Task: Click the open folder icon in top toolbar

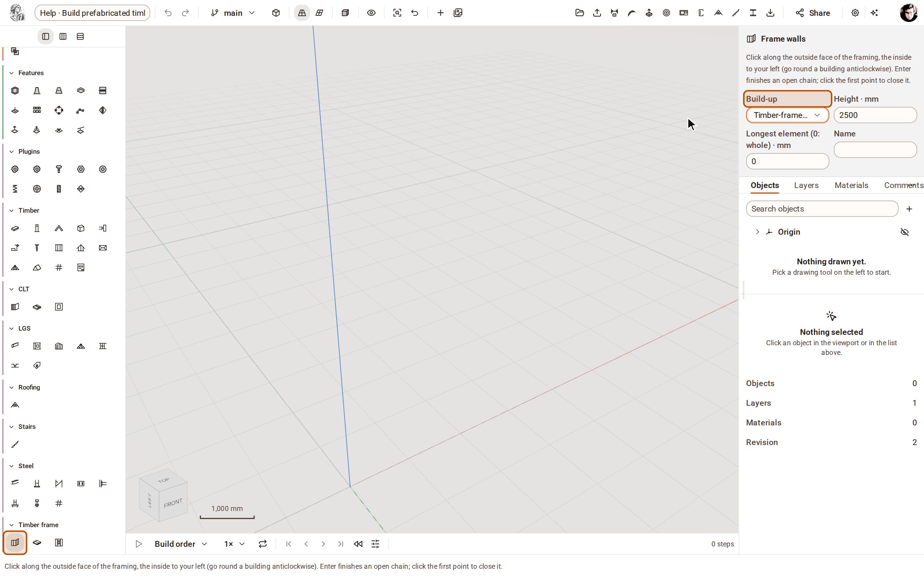Action: point(579,13)
